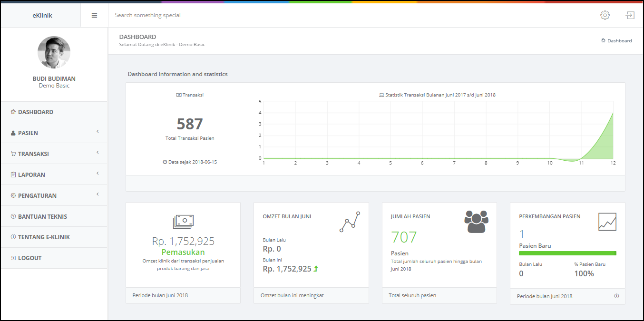Click the user profile photo

click(54, 52)
